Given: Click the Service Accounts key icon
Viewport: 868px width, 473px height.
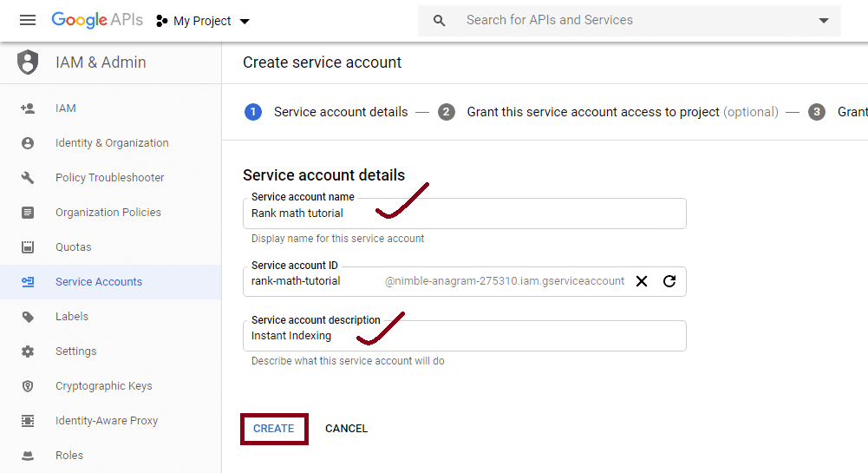Looking at the screenshot, I should [28, 282].
